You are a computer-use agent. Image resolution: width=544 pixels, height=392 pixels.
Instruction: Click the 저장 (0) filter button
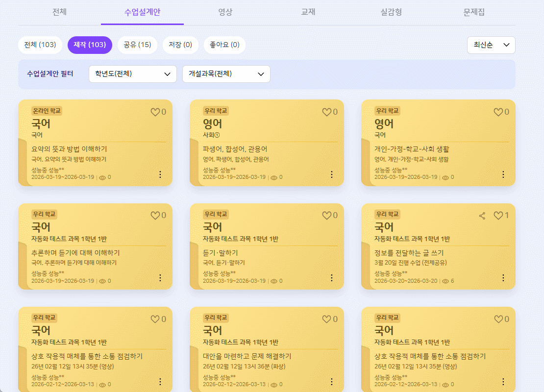[x=180, y=45]
